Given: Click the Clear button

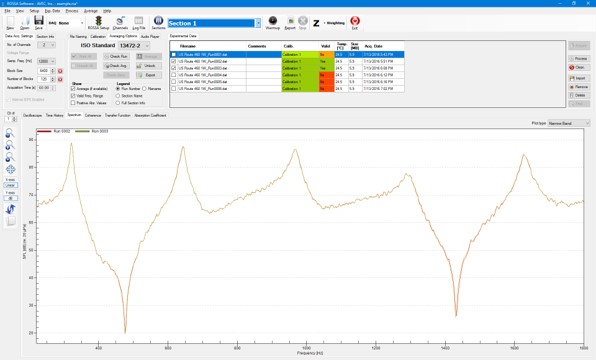Looking at the screenshot, I should click(x=579, y=67).
